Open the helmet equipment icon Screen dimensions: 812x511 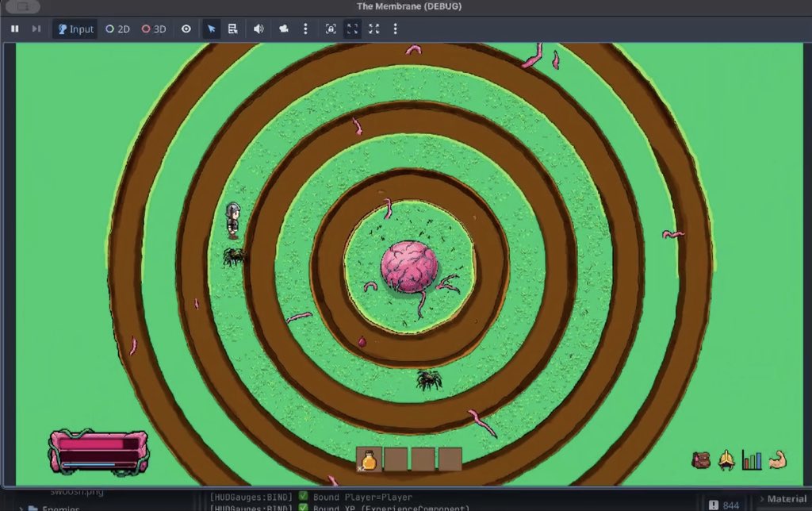pyautogui.click(x=726, y=460)
